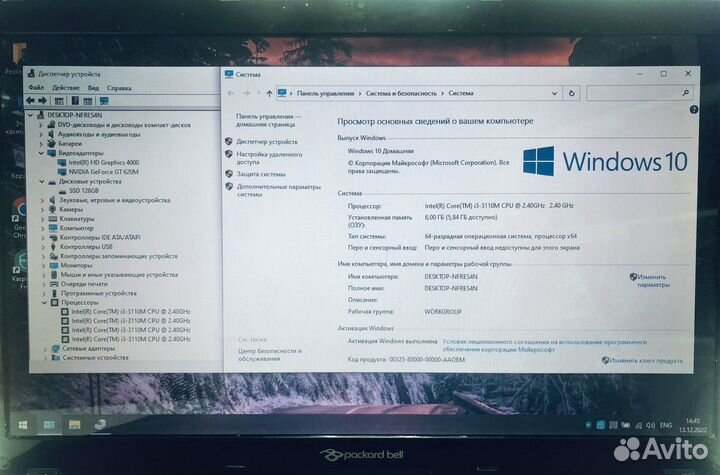Expand Звуковые, игровые и видеоустройства
This screenshot has height=475, width=720.
[42, 200]
